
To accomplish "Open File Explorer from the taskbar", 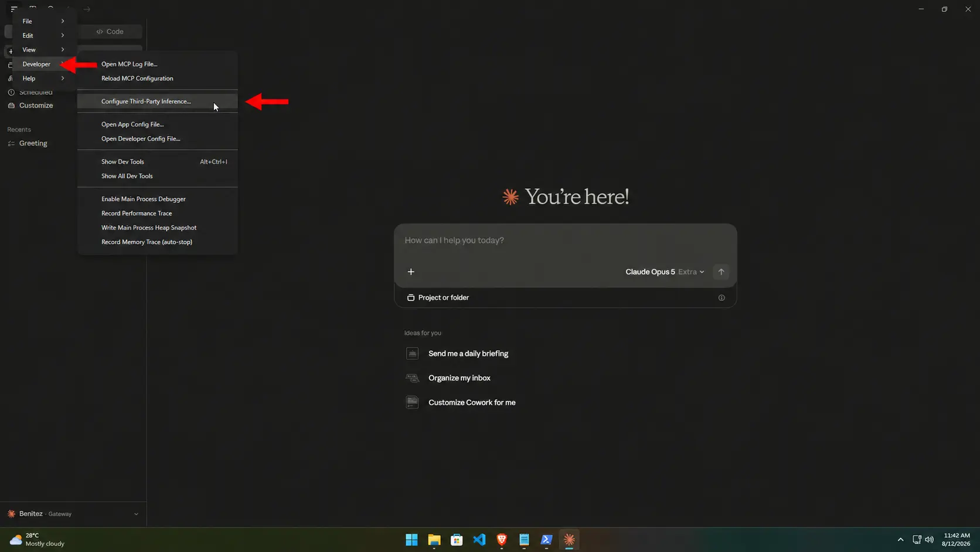I will point(434,540).
